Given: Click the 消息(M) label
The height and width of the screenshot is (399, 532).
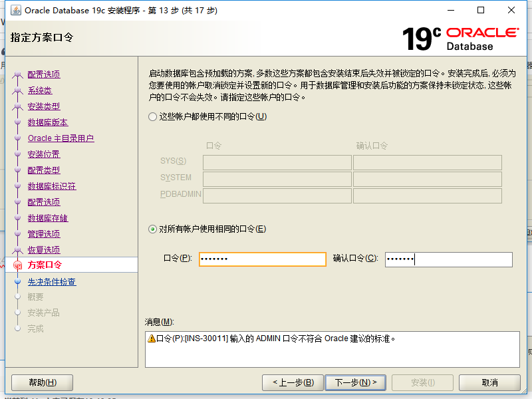Looking at the screenshot, I should point(159,322).
